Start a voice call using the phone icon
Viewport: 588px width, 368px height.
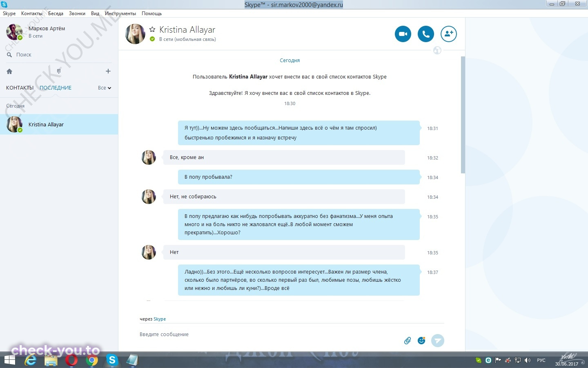(x=426, y=34)
